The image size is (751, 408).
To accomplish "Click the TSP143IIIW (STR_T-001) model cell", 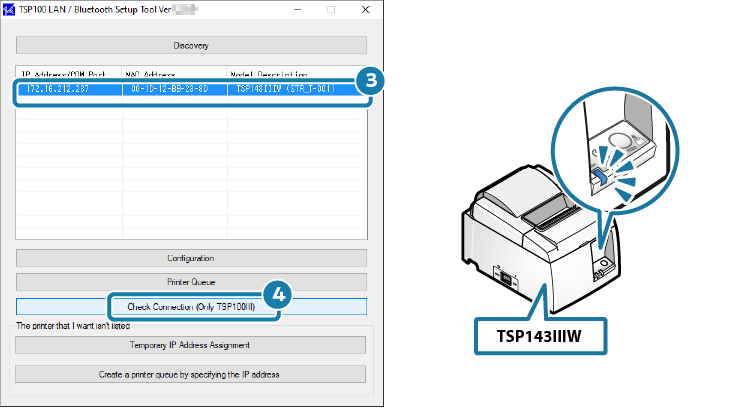I will pyautogui.click(x=289, y=89).
